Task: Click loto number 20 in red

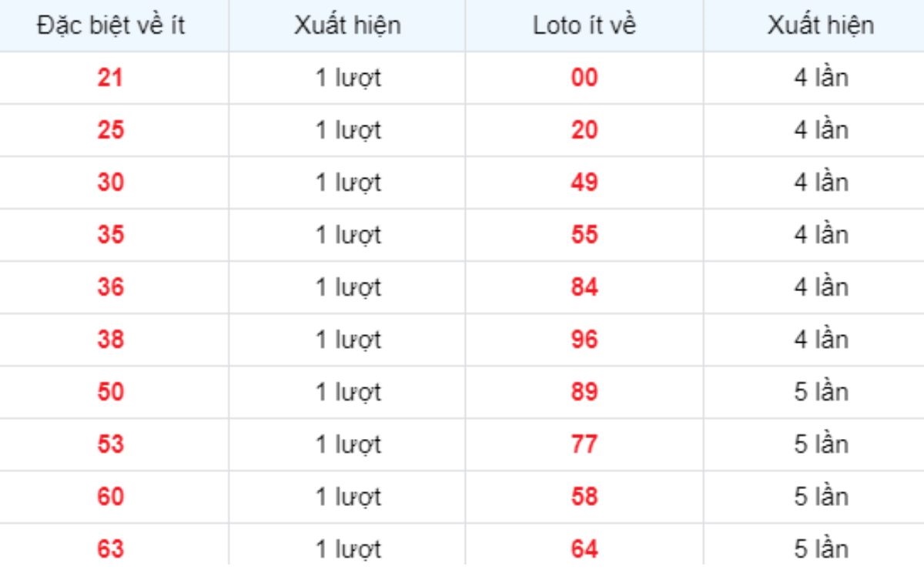Action: point(584,130)
